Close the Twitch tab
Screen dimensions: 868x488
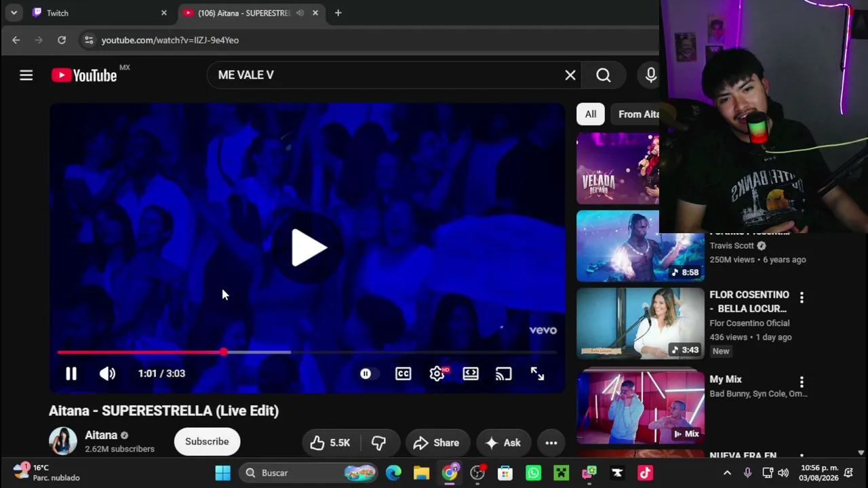coord(164,13)
